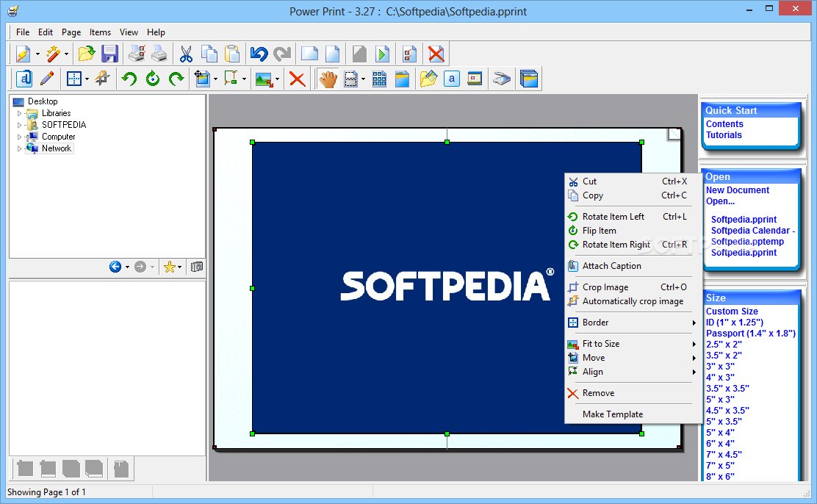This screenshot has height=504, width=817.
Task: Select the pencil tool in the toolbar
Action: [x=47, y=79]
